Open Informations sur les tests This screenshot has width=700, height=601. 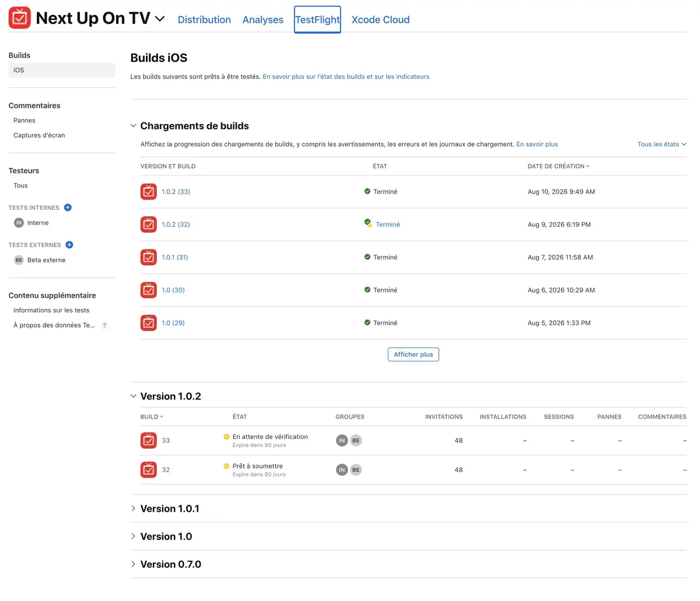coord(51,310)
